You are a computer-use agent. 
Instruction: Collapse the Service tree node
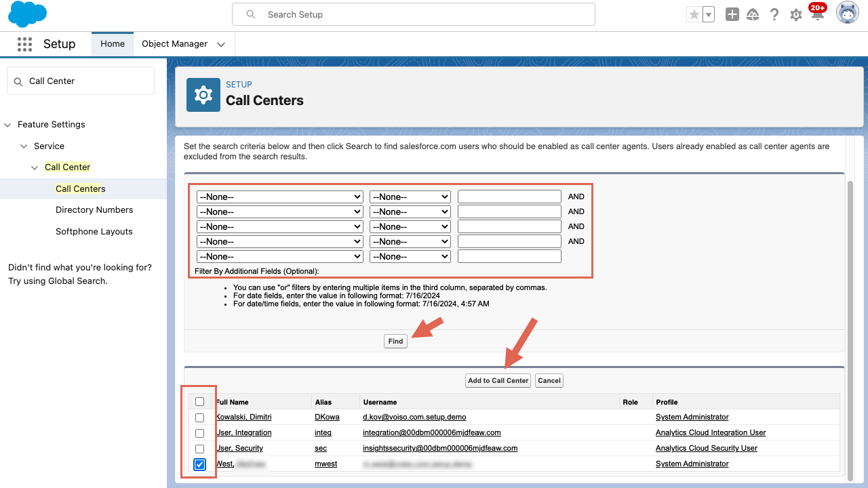(24, 146)
